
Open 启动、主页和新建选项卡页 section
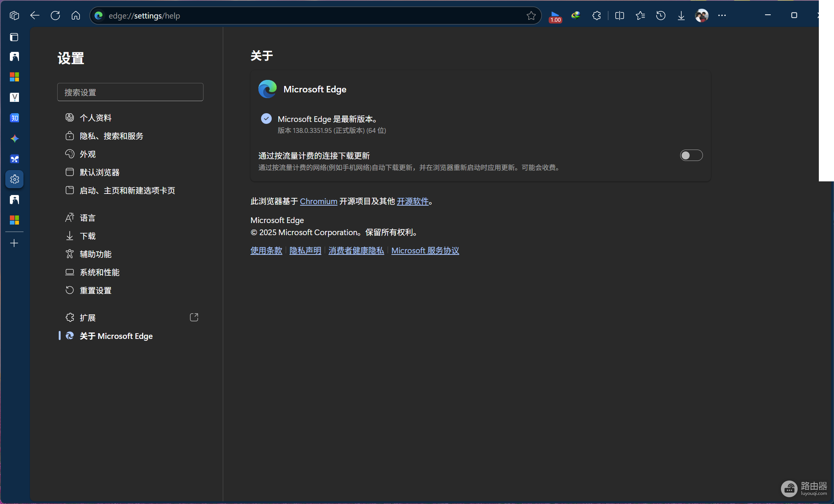(130, 190)
